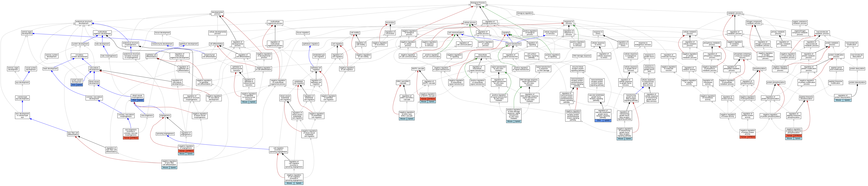
Task: Select the 'nitrogen compound metabolic process' node
Action: point(753,23)
